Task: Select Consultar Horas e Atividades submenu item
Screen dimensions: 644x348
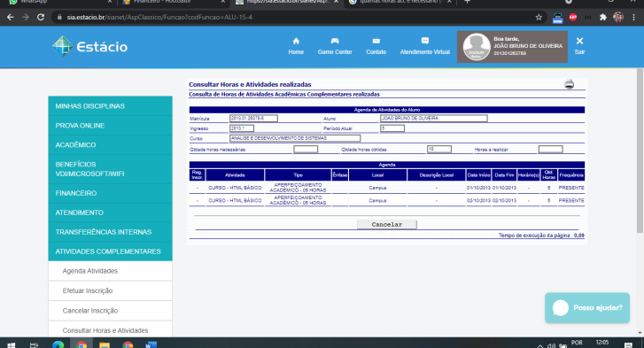Action: 110,330
